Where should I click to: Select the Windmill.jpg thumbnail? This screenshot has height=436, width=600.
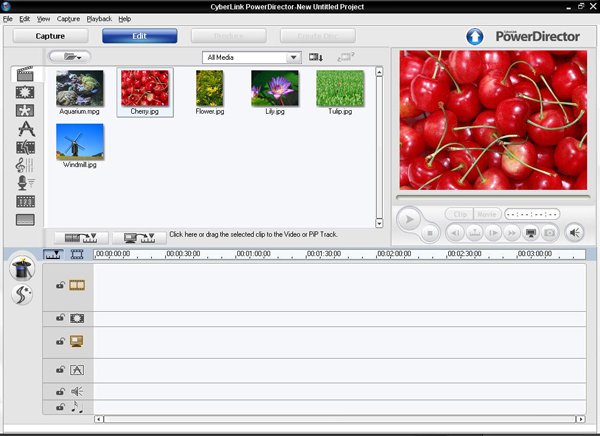80,143
